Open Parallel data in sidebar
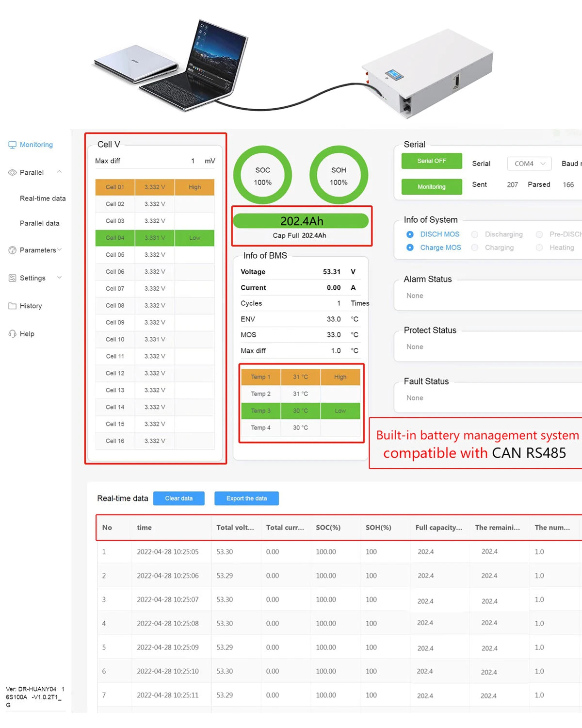Screen dimensions: 582x728 point(40,223)
